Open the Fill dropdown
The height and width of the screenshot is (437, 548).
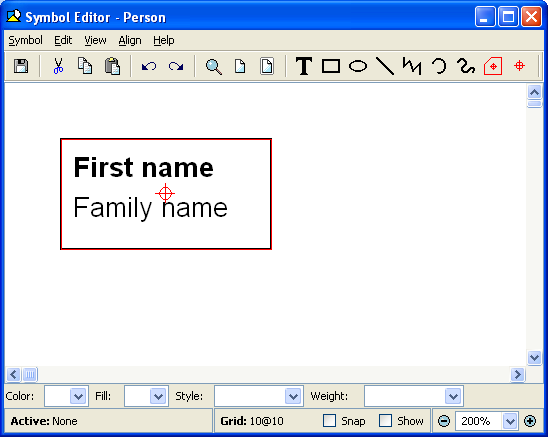tap(158, 396)
